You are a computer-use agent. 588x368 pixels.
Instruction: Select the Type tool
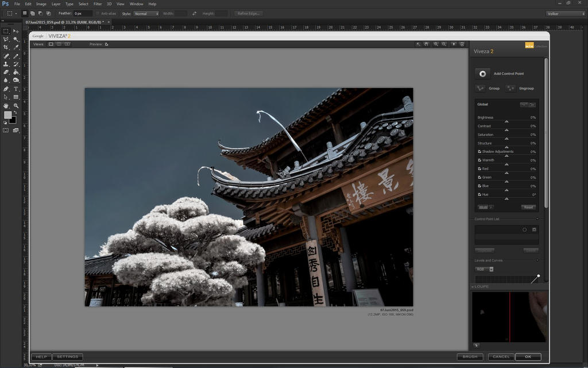pyautogui.click(x=16, y=89)
